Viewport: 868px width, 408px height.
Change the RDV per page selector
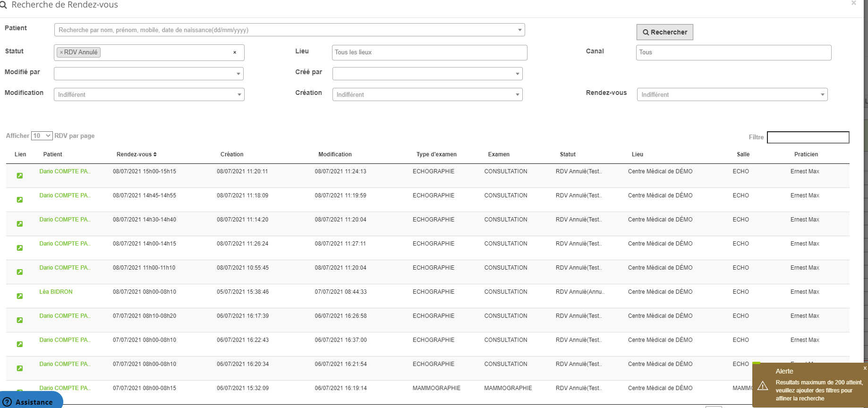pos(42,136)
